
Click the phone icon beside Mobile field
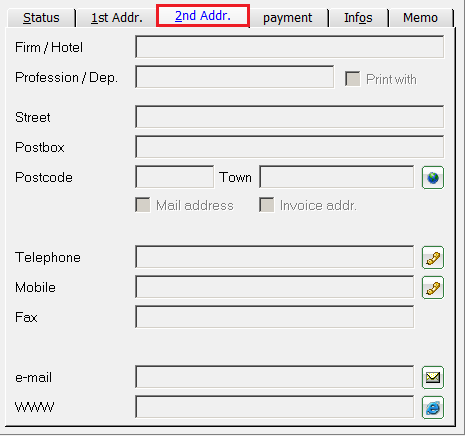pyautogui.click(x=433, y=287)
